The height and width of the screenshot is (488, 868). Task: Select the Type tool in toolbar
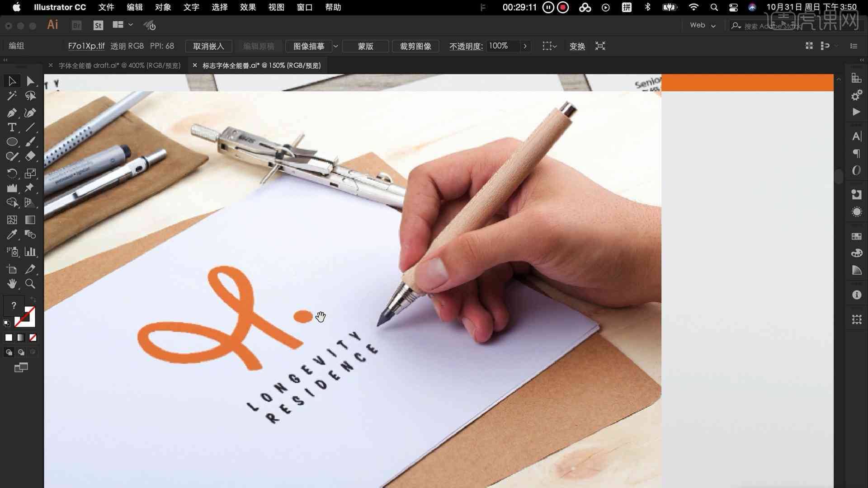pyautogui.click(x=11, y=127)
